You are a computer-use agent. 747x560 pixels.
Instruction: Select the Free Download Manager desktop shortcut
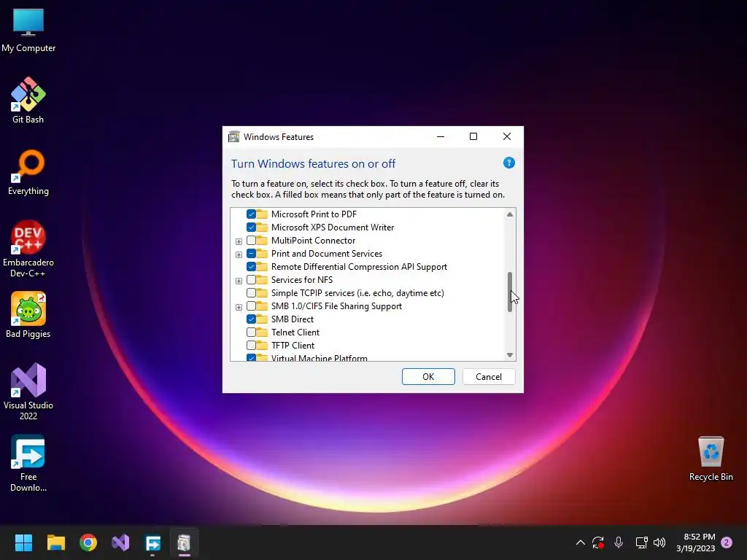tap(28, 463)
